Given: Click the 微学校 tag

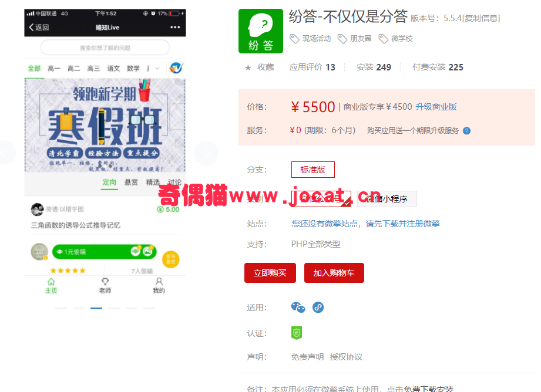Looking at the screenshot, I should 402,39.
